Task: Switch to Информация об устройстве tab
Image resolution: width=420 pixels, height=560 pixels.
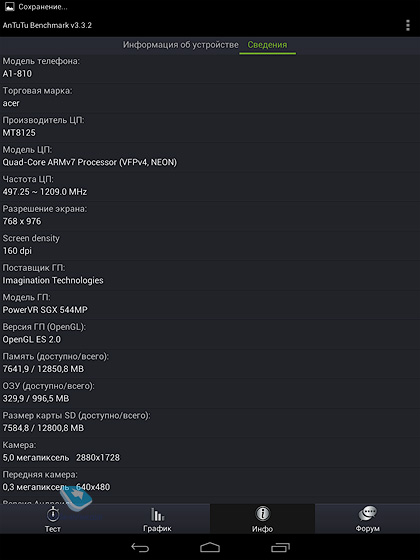Action: click(x=181, y=45)
